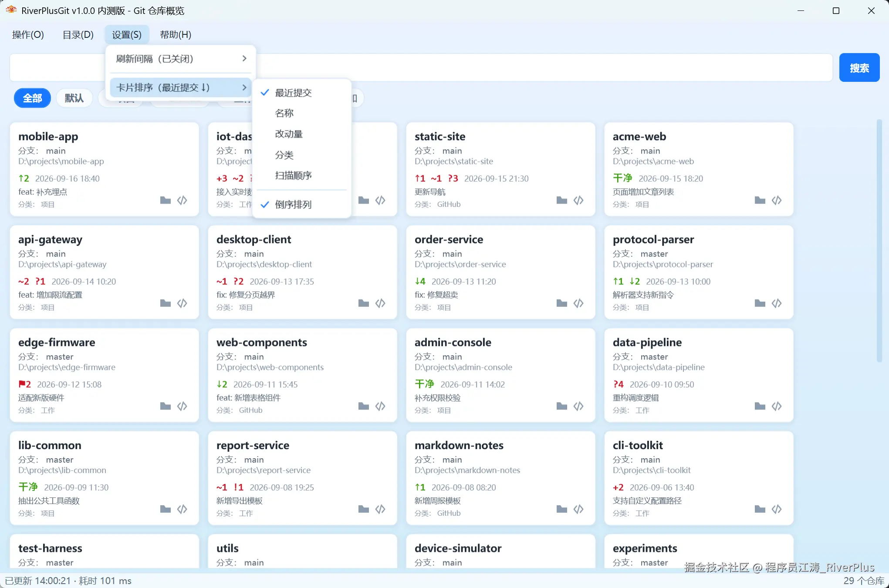889x588 pixels.
Task: Click the mobile-app card title
Action: [48, 137]
